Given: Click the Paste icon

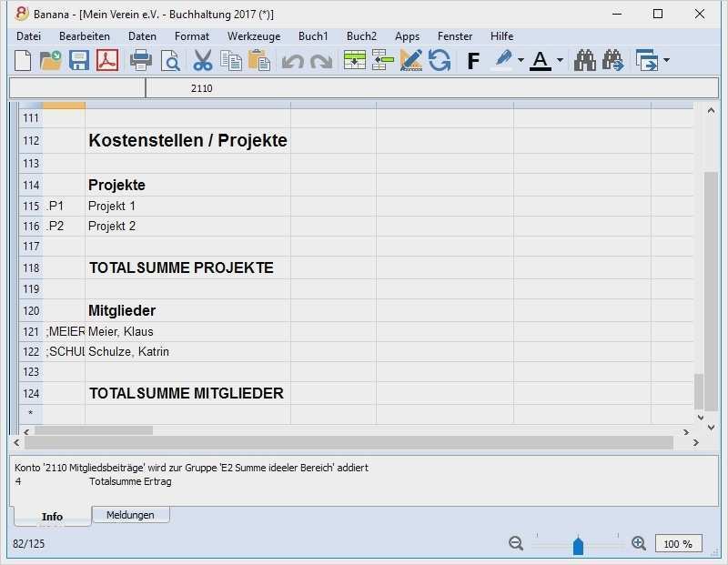Looking at the screenshot, I should [x=258, y=60].
